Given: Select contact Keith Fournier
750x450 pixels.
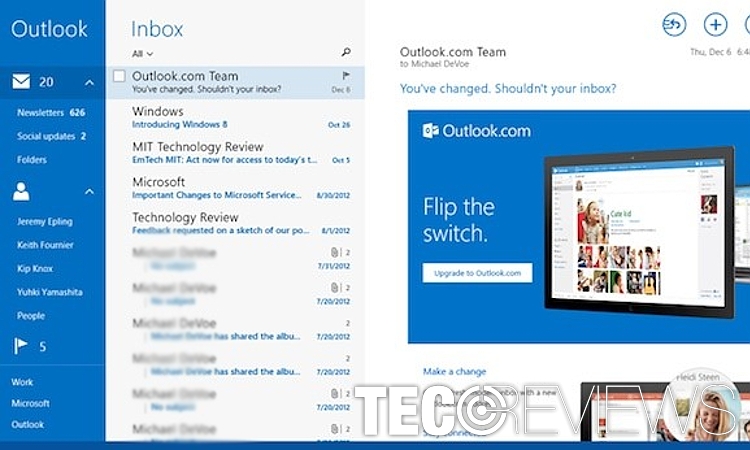Looking at the screenshot, I should (x=45, y=245).
